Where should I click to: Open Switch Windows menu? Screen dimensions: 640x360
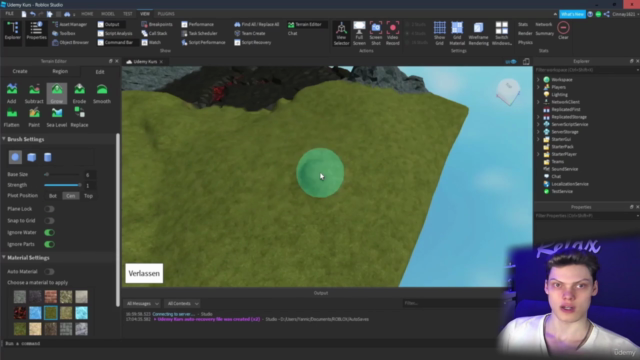click(x=502, y=33)
